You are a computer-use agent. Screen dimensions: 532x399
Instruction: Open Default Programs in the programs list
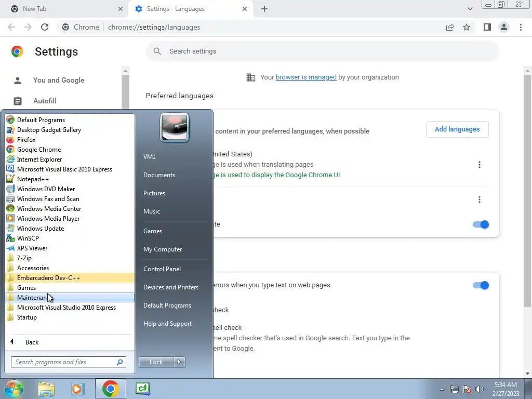coord(70,120)
